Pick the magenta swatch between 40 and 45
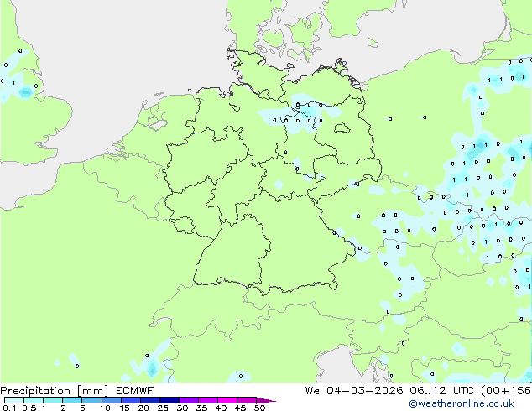 pos(227,400)
